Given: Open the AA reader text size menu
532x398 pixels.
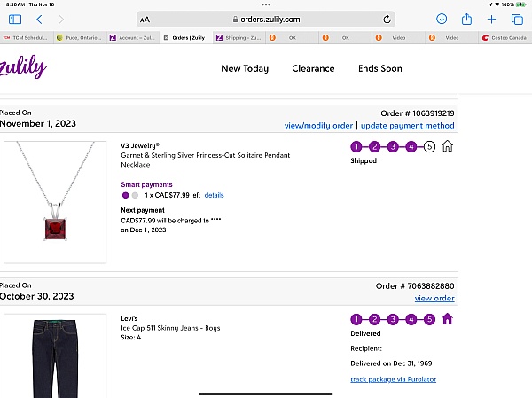Looking at the screenshot, I should (x=145, y=20).
